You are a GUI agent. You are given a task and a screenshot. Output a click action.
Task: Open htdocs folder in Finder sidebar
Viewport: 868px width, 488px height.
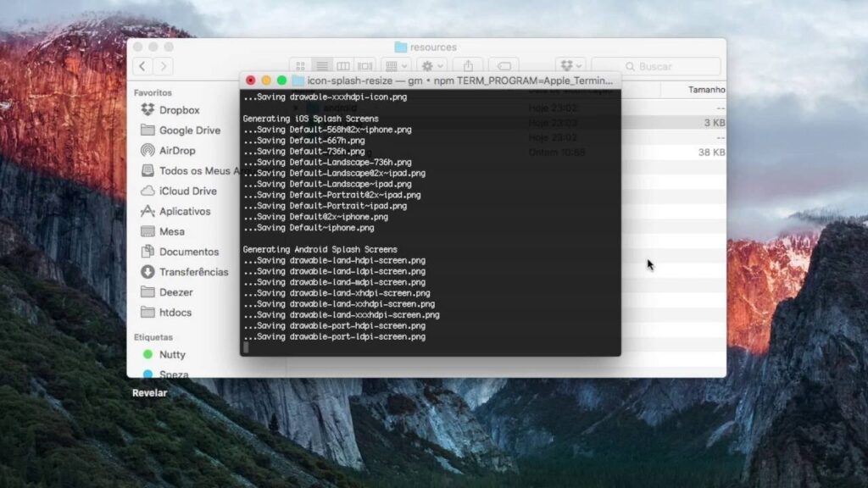tap(175, 313)
